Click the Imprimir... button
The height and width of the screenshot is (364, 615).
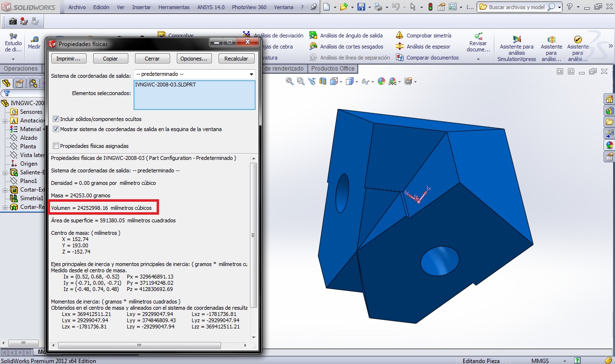tap(69, 58)
